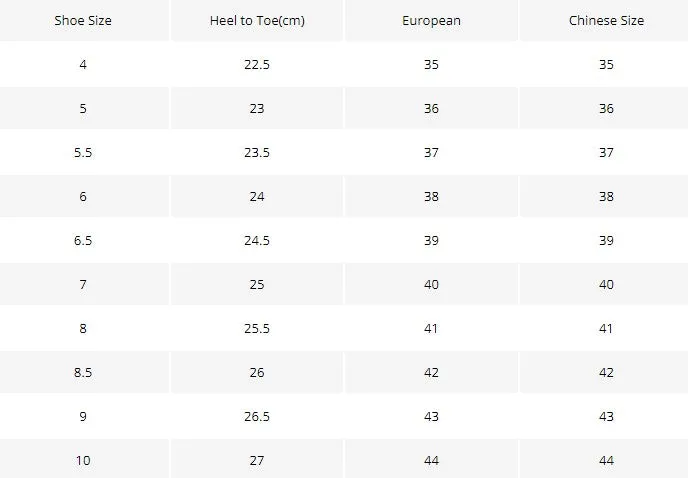The height and width of the screenshot is (478, 688).
Task: Click European size 38 cell
Action: 431,196
